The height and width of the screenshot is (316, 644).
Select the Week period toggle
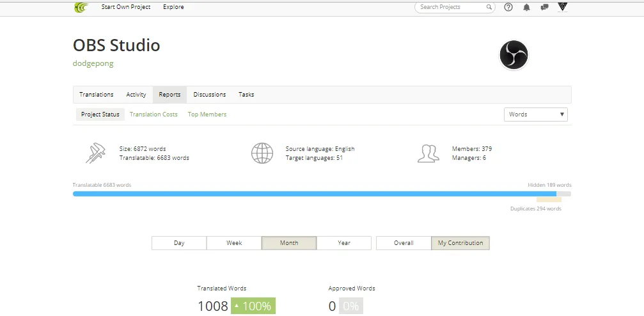pos(234,243)
